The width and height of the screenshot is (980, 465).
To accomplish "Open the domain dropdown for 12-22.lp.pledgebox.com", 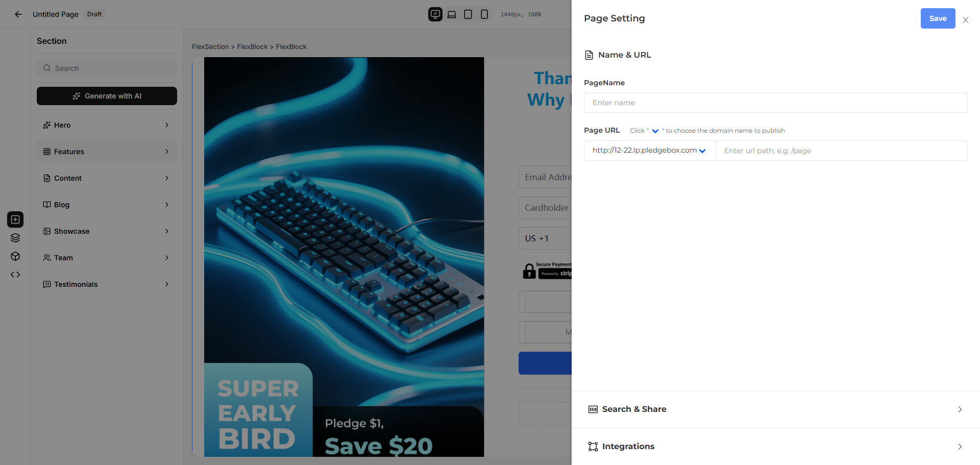I will tap(649, 151).
